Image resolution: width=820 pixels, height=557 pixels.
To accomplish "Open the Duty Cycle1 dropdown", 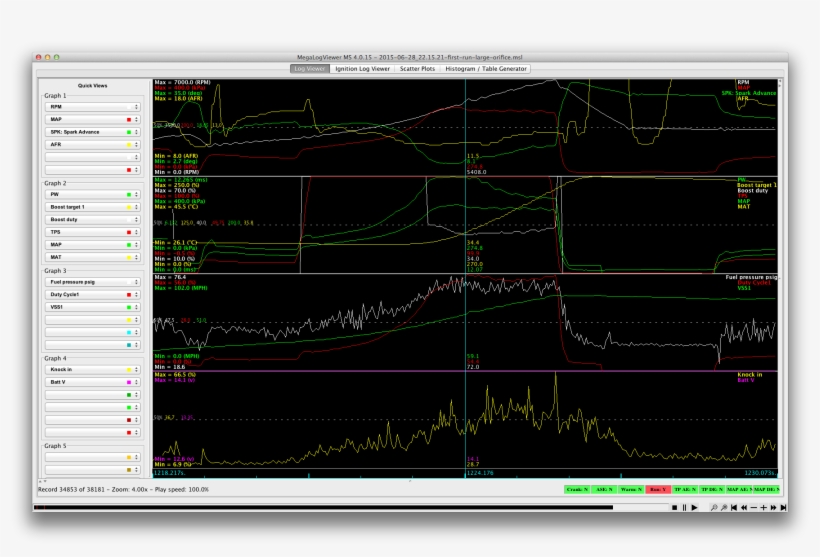I will tap(93, 294).
